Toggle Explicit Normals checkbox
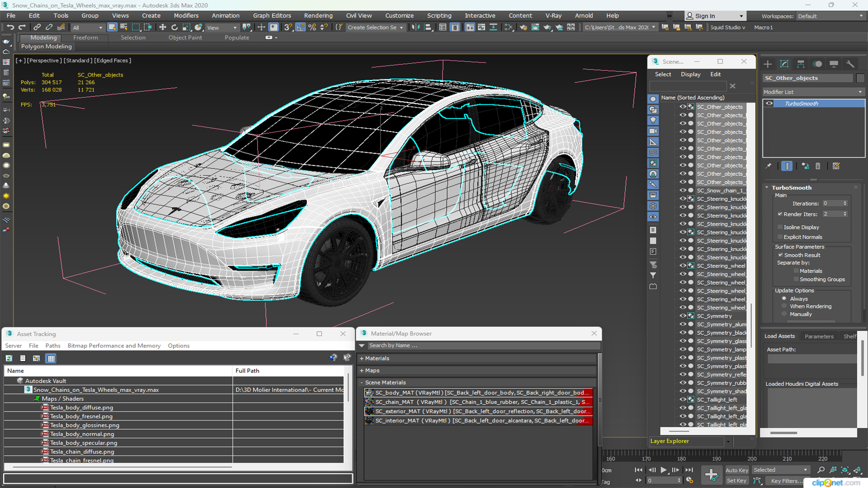 click(x=779, y=237)
